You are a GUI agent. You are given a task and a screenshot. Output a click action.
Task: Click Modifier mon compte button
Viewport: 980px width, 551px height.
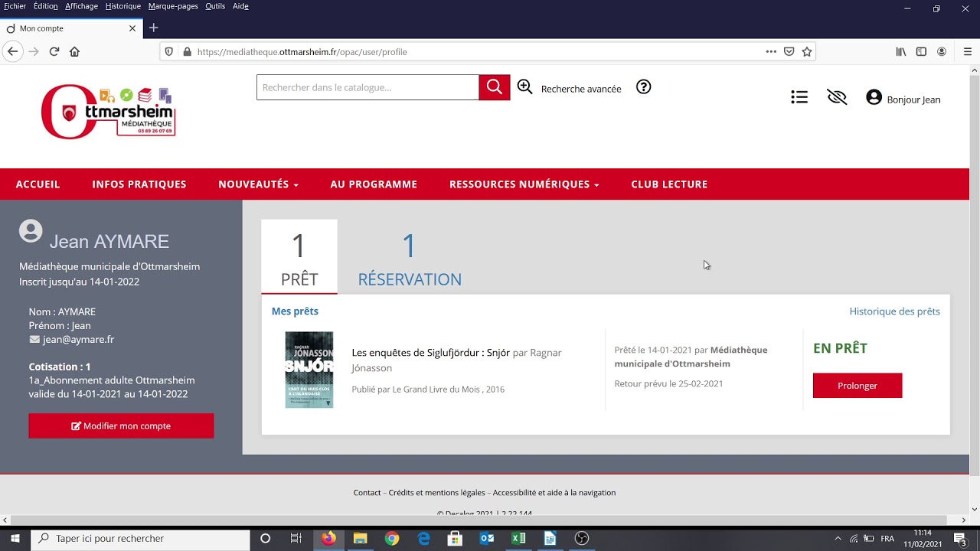point(121,426)
